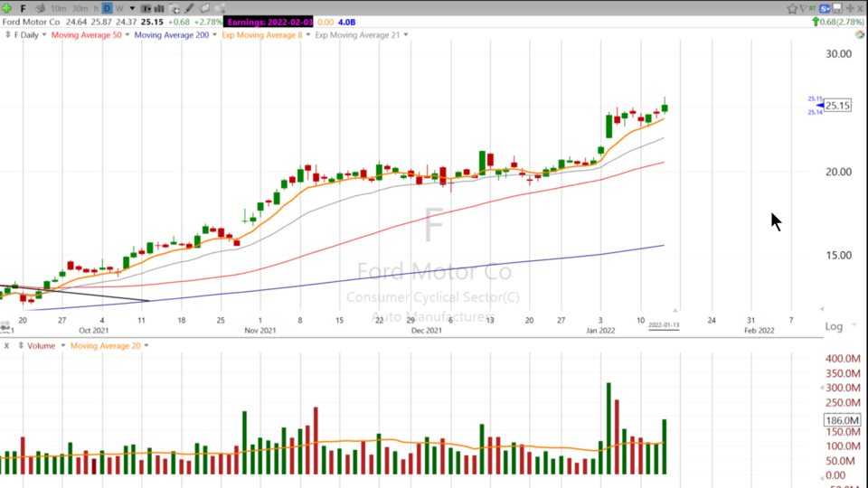This screenshot has height=488, width=868.
Task: Click the add indicator icon in the toolbar
Action: pos(174,8)
